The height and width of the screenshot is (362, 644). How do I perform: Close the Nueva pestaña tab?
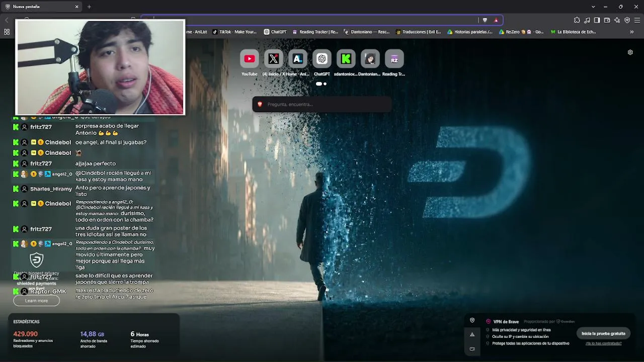(77, 7)
